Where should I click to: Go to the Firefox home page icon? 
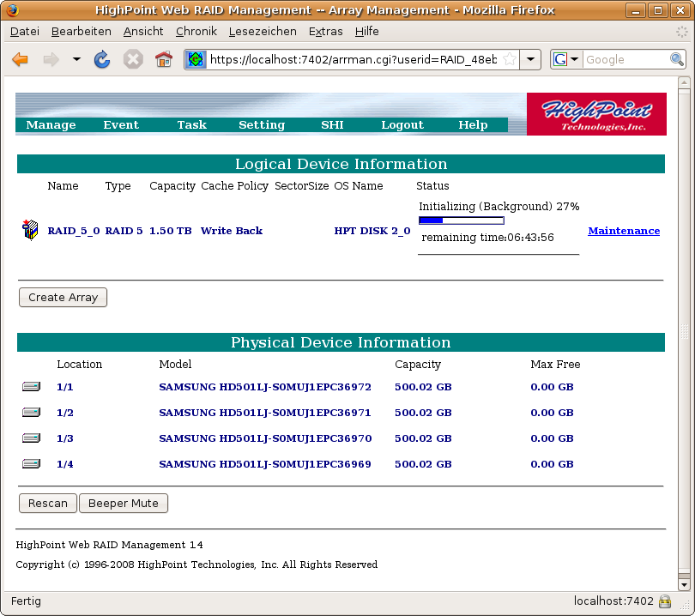click(x=163, y=59)
